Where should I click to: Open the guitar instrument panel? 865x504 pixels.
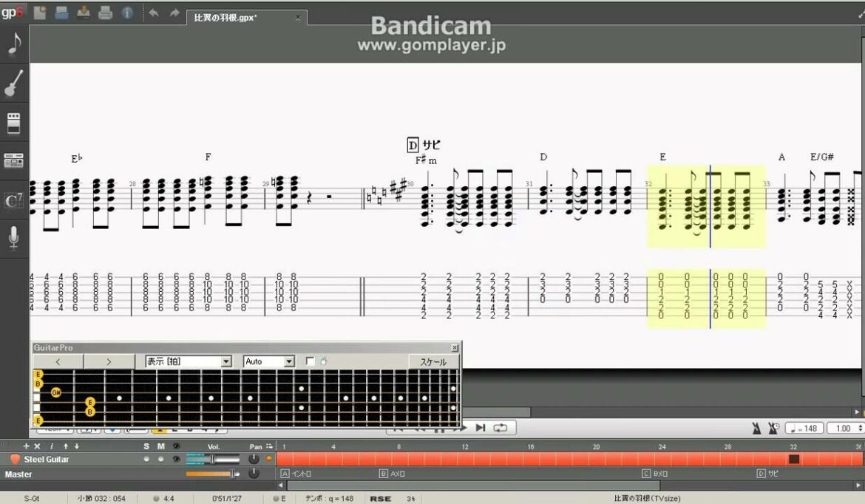(x=14, y=83)
